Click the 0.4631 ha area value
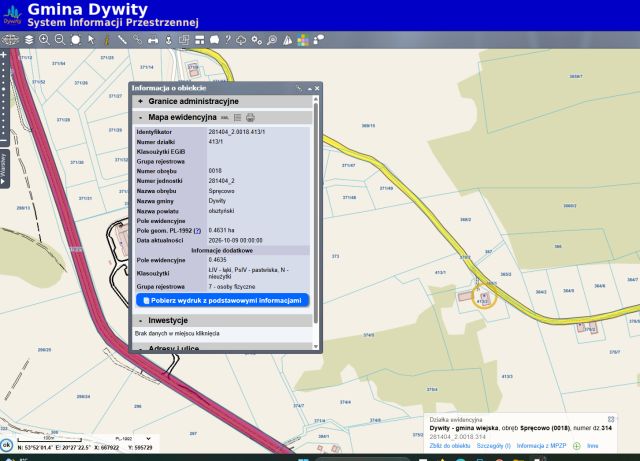640x461 pixels. (222, 230)
